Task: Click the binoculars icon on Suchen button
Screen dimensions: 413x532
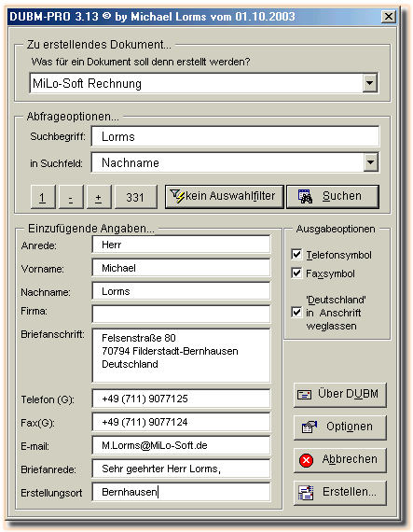Action: coord(305,196)
